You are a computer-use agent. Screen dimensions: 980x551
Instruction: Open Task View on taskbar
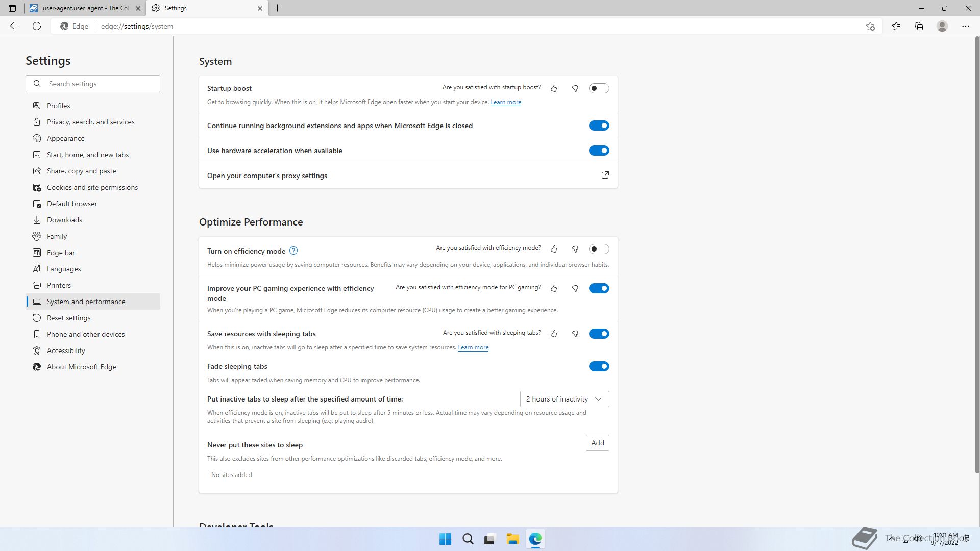click(490, 539)
